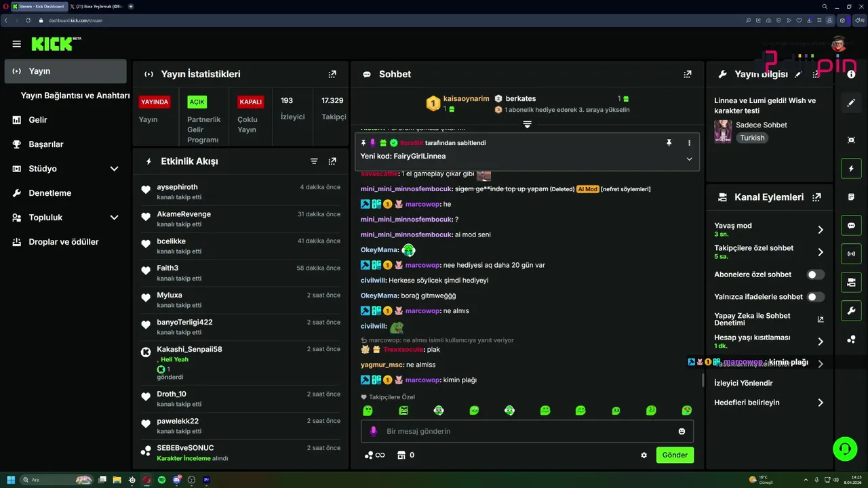
Task: Focus the Bir mesaj gönderin input field
Action: (527, 431)
